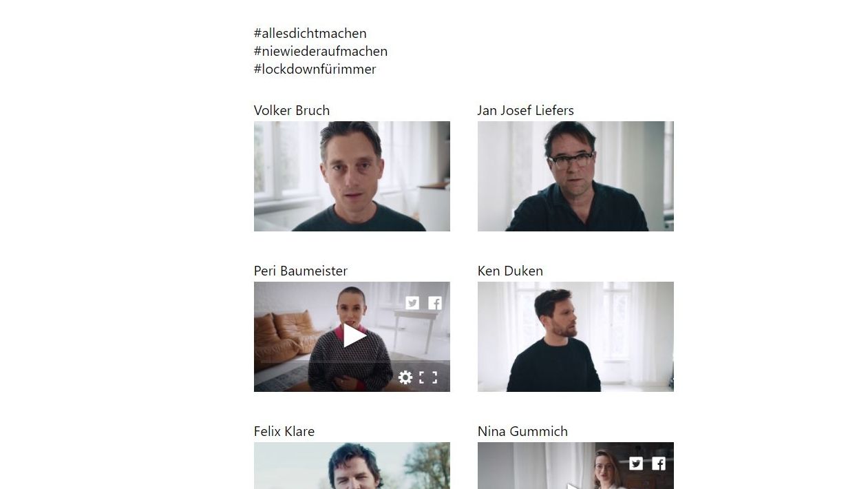Click the Felix Klare name heading
Screen dimensions: 868x489
[284, 431]
